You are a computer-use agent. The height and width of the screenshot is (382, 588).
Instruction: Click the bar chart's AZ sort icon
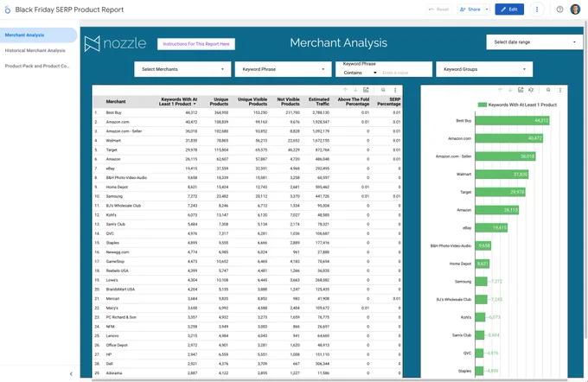pyautogui.click(x=531, y=90)
